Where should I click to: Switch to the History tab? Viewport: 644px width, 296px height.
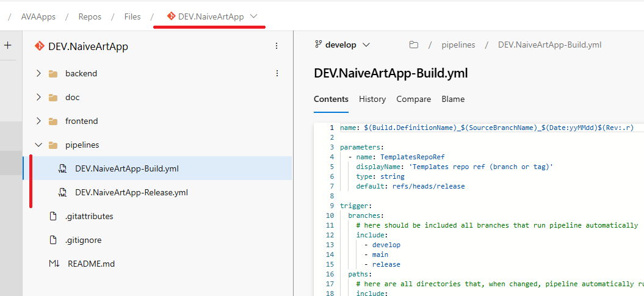tap(372, 99)
